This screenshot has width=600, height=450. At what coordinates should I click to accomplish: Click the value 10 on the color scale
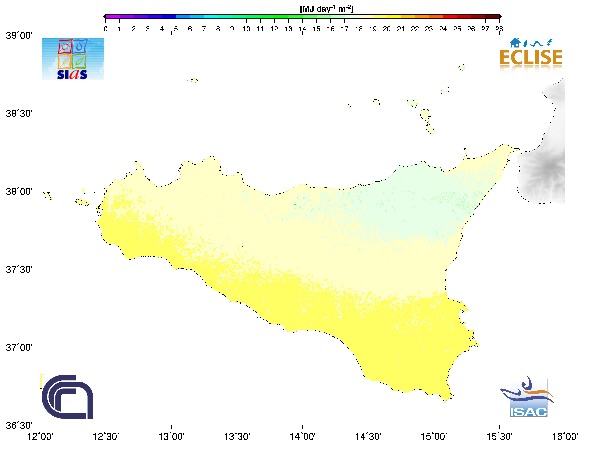(246, 29)
